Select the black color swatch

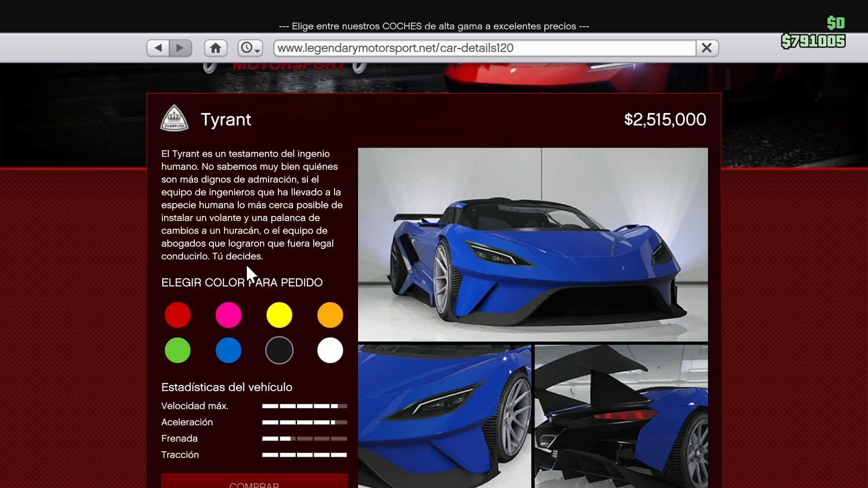tap(279, 350)
